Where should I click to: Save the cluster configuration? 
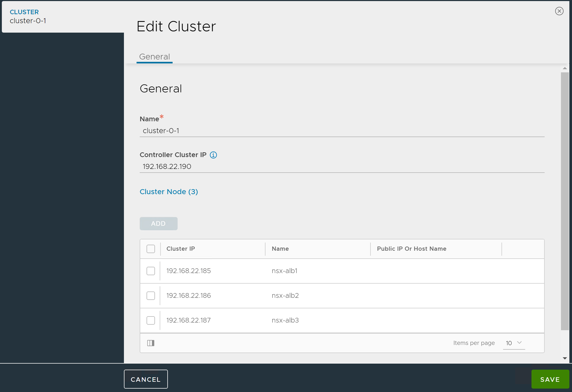click(x=550, y=379)
